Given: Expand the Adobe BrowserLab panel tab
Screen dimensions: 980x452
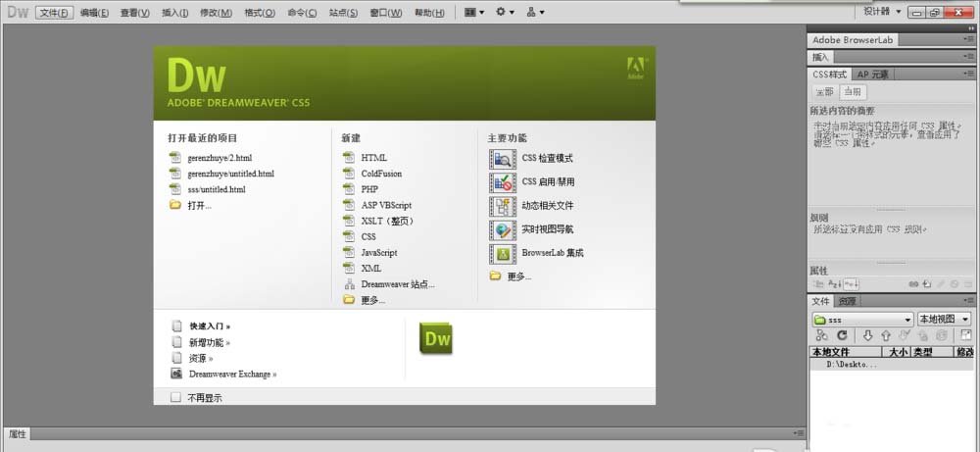Looking at the screenshot, I should [853, 40].
